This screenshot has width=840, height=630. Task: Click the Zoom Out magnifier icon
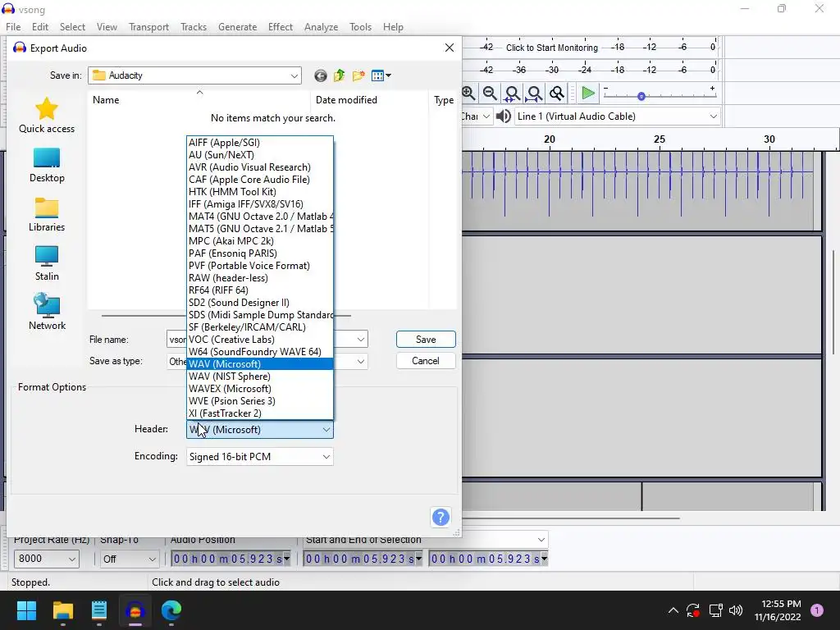coord(490,94)
